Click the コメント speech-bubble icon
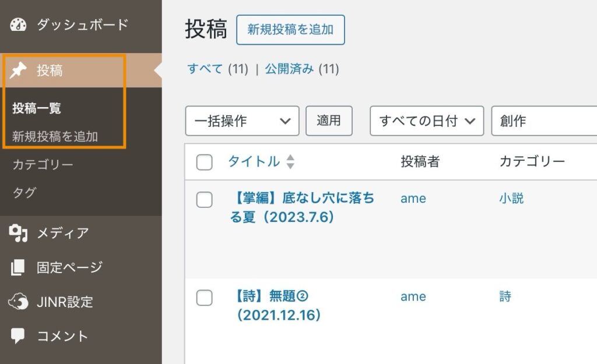597x364 pixels. tap(19, 335)
